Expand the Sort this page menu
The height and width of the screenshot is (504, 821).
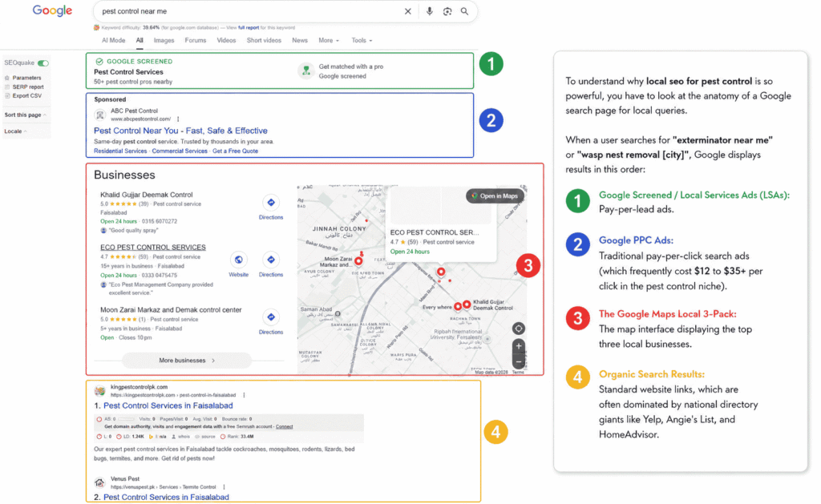tap(25, 115)
